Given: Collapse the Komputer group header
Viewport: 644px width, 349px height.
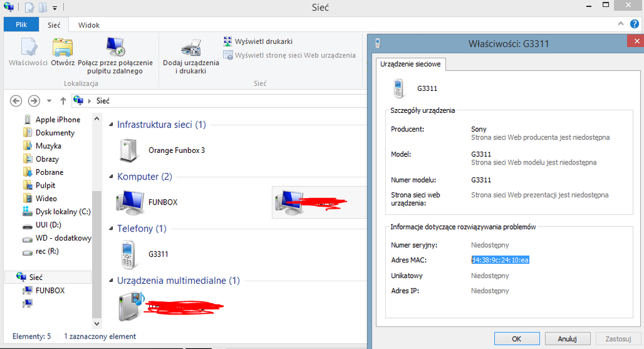Looking at the screenshot, I should pos(111,177).
